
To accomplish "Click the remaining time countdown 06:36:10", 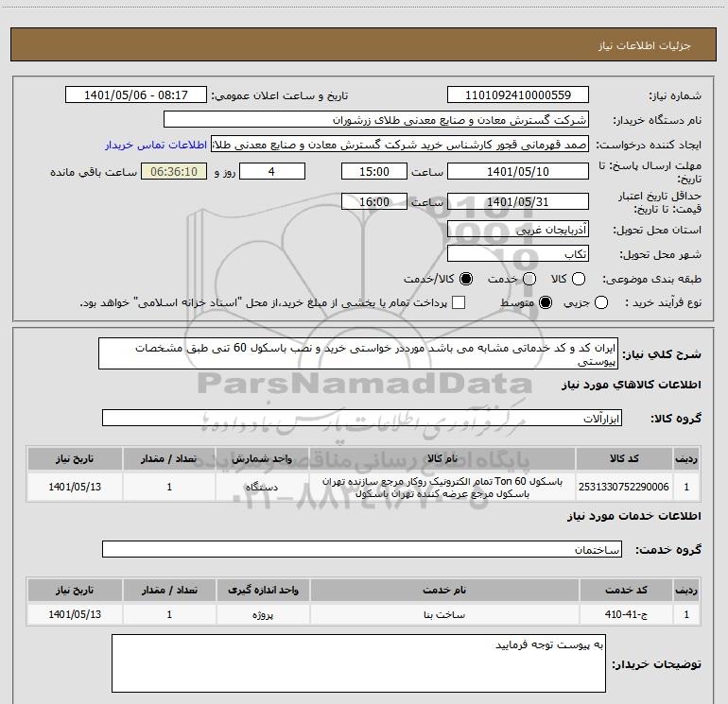I will point(174,171).
